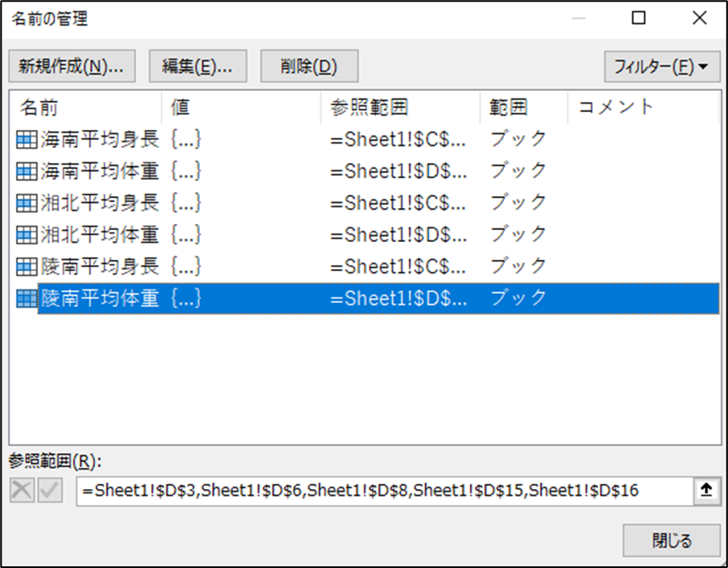Click the 削除(D) button
The image size is (728, 568).
point(309,66)
